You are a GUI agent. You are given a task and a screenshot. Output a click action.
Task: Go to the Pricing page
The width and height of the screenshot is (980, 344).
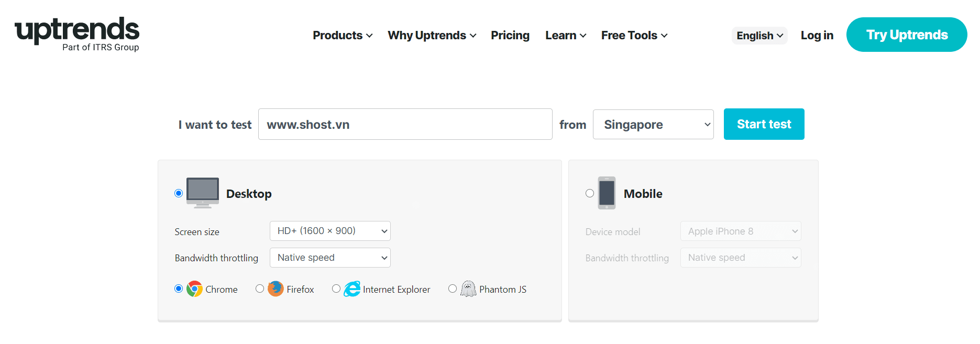click(510, 36)
